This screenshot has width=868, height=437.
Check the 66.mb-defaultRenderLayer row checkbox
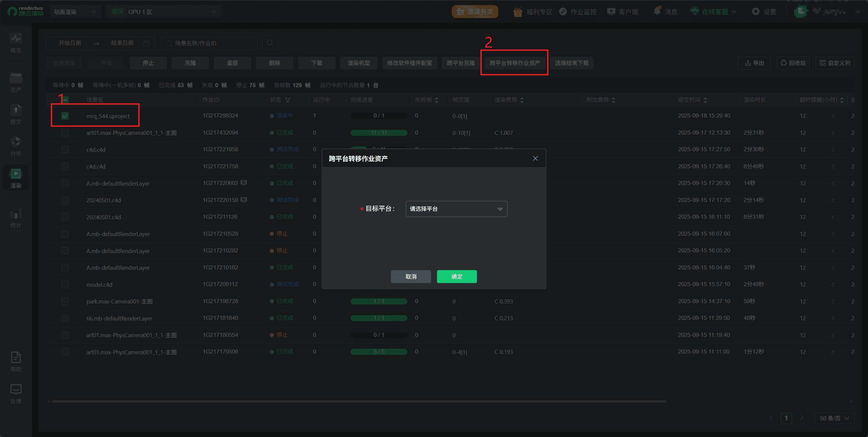click(x=65, y=318)
